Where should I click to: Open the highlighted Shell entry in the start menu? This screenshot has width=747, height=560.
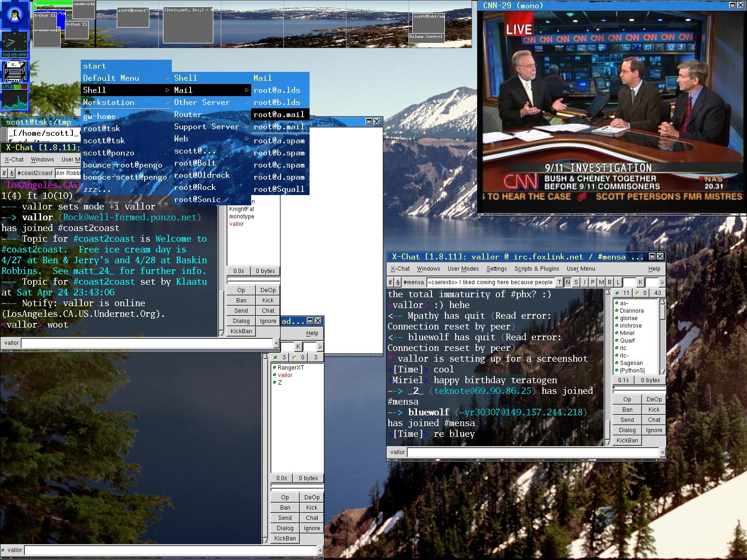click(x=126, y=90)
